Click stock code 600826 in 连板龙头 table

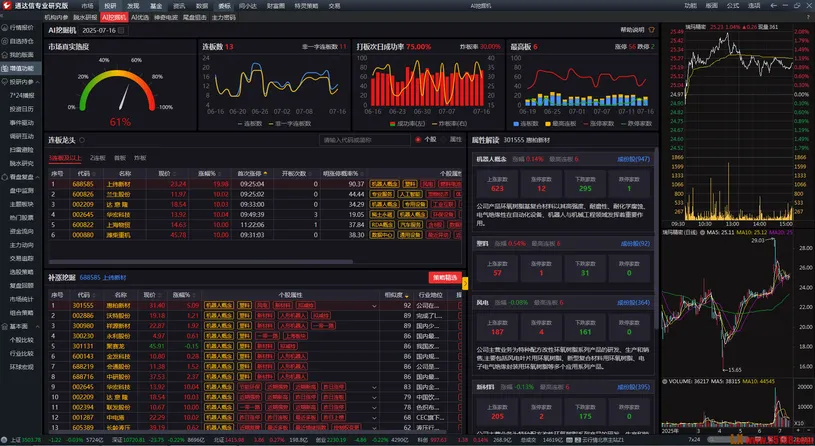(83, 194)
